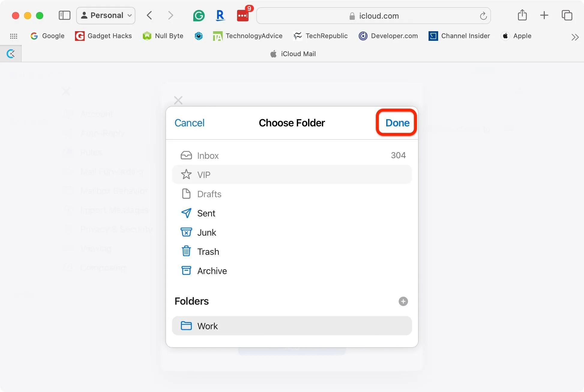Confirm folder selection with Done
This screenshot has width=584, height=392.
pos(397,123)
